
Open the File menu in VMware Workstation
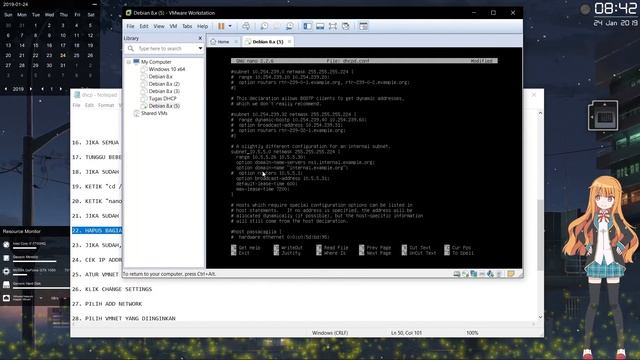[130, 26]
